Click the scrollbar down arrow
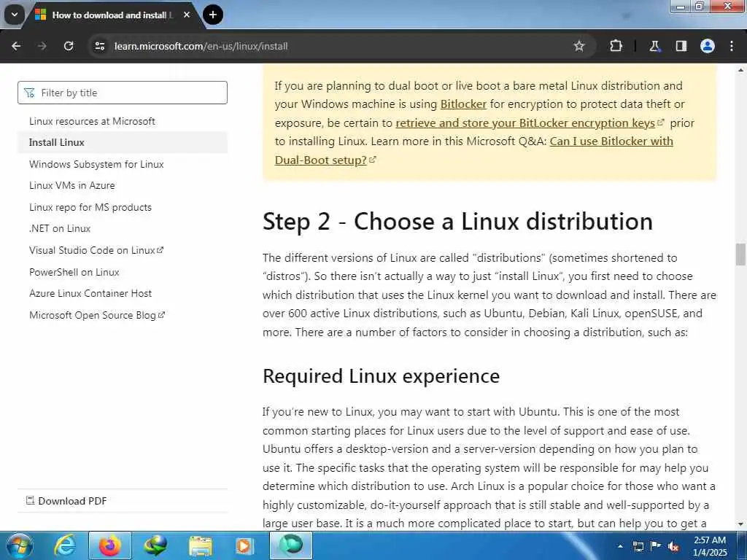747x560 pixels. [x=740, y=524]
